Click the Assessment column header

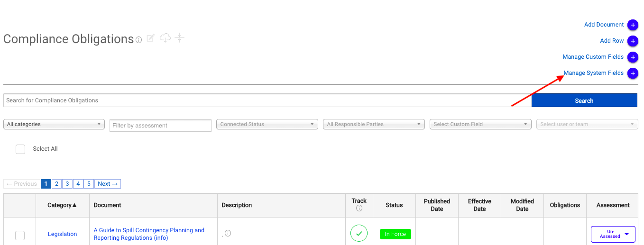point(613,205)
